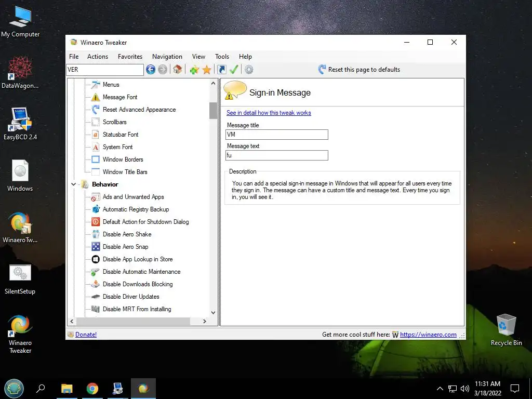The width and height of the screenshot is (532, 399).
Task: Open settings via the gear toolbar icon
Action: pos(249,70)
